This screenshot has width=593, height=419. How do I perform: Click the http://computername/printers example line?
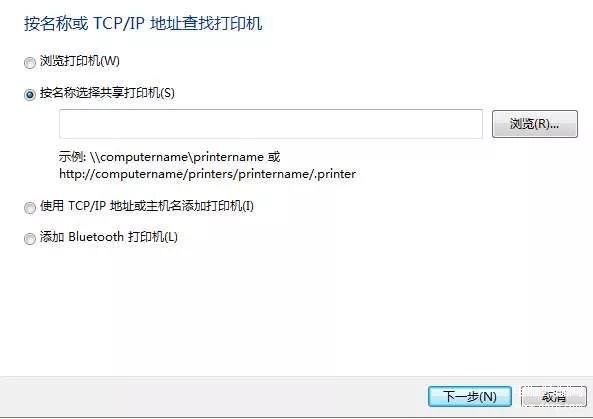[x=208, y=174]
